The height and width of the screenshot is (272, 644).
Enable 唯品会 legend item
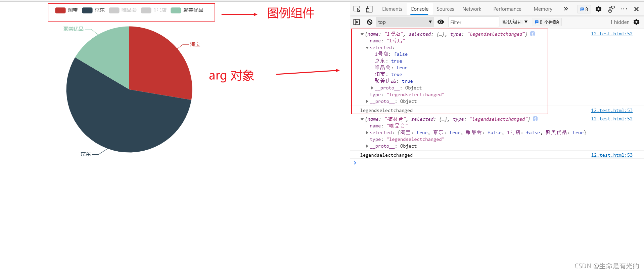(123, 10)
